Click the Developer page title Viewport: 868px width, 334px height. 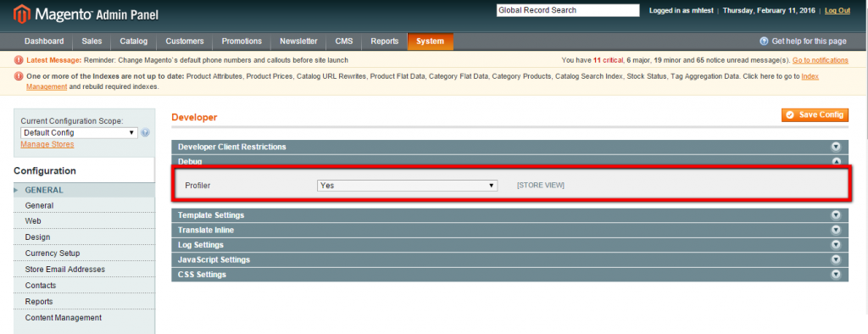pyautogui.click(x=194, y=118)
